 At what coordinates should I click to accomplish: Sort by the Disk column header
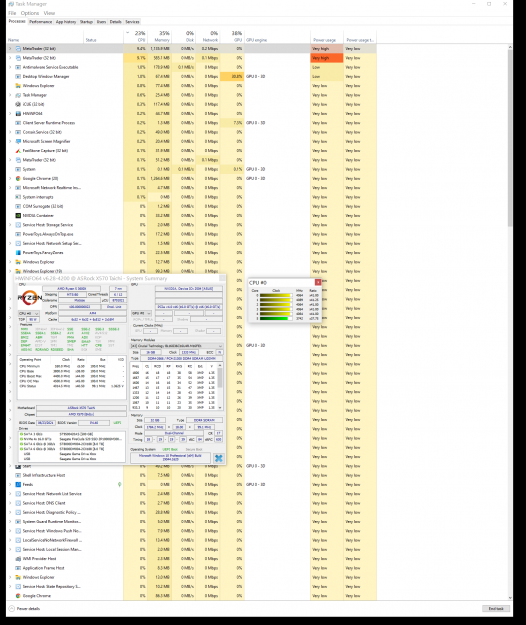click(x=184, y=36)
